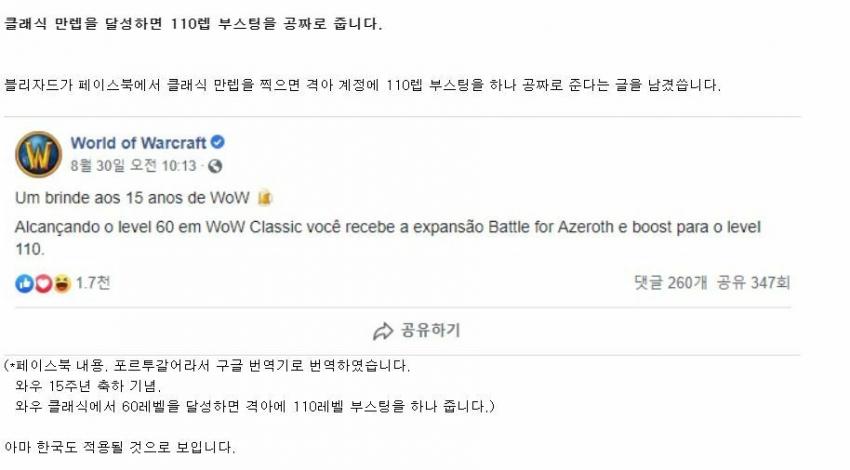The width and height of the screenshot is (850, 470).
Task: Open the World of Warcraft page name link
Action: [x=138, y=143]
